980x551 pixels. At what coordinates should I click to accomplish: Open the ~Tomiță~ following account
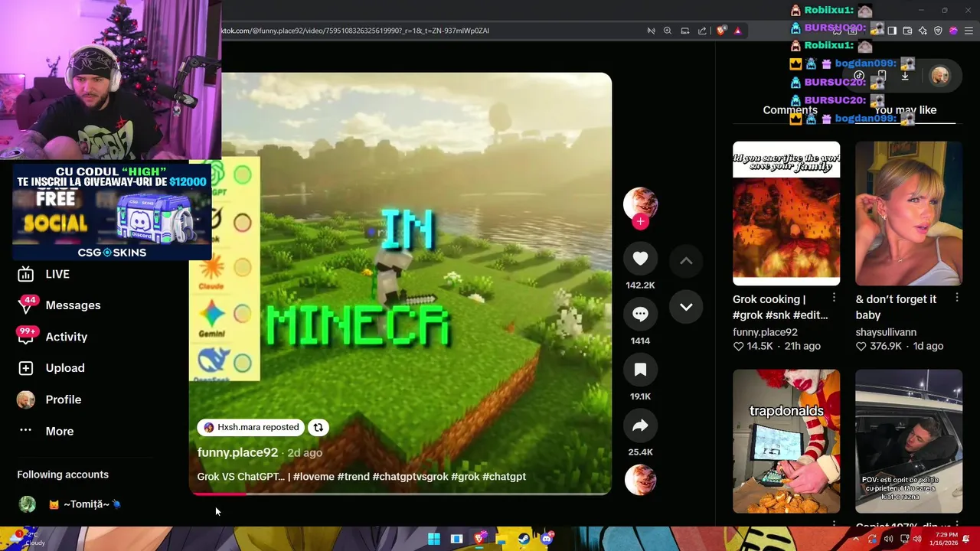pyautogui.click(x=84, y=504)
